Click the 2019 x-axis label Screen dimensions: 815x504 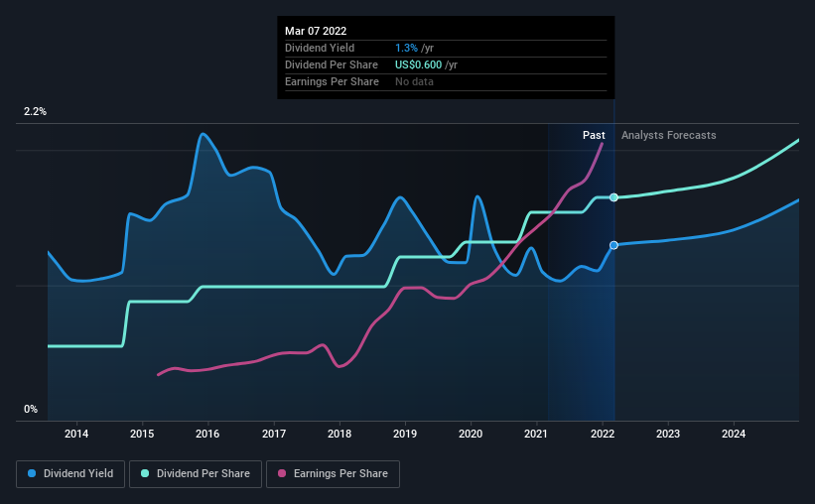[405, 434]
